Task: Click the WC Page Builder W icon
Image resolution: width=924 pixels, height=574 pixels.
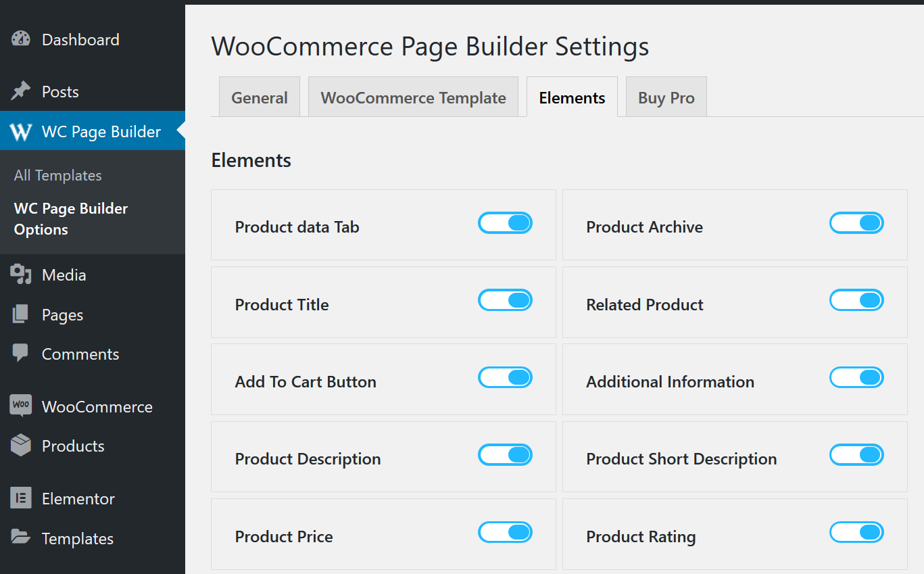Action: (x=21, y=132)
